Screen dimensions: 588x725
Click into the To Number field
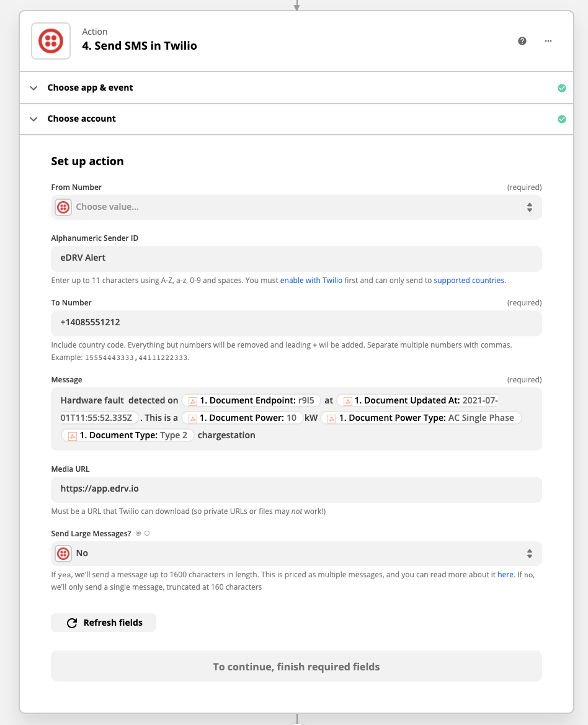(x=296, y=323)
